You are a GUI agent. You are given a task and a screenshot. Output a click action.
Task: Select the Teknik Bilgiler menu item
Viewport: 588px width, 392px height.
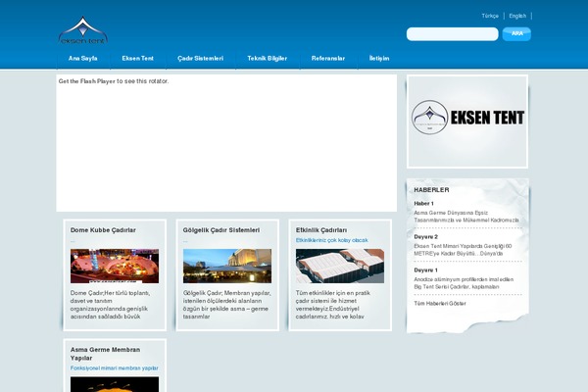pos(267,59)
